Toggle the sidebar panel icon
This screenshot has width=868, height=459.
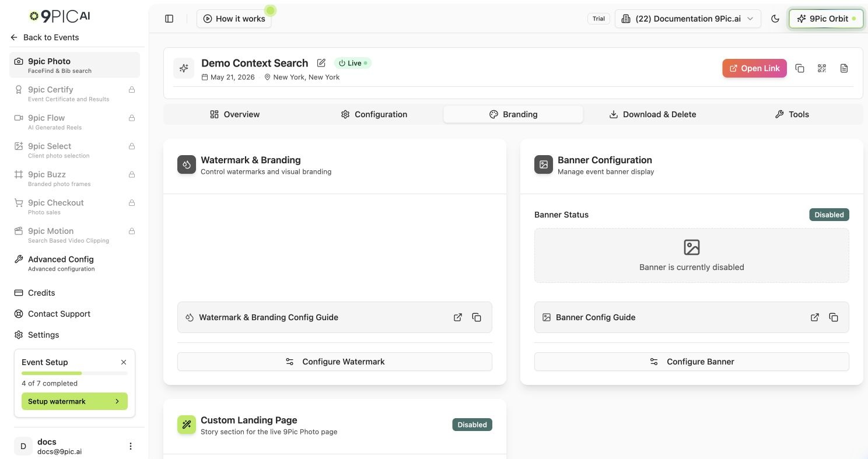169,19
